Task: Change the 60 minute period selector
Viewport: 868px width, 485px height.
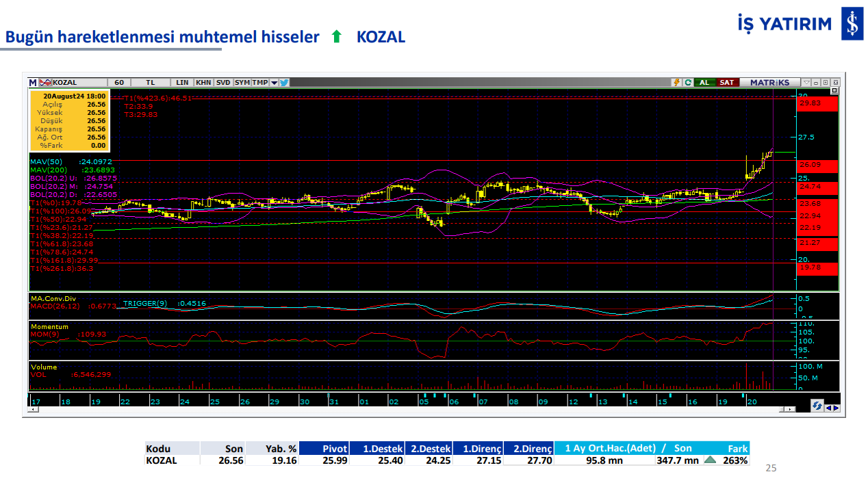Action: (119, 83)
